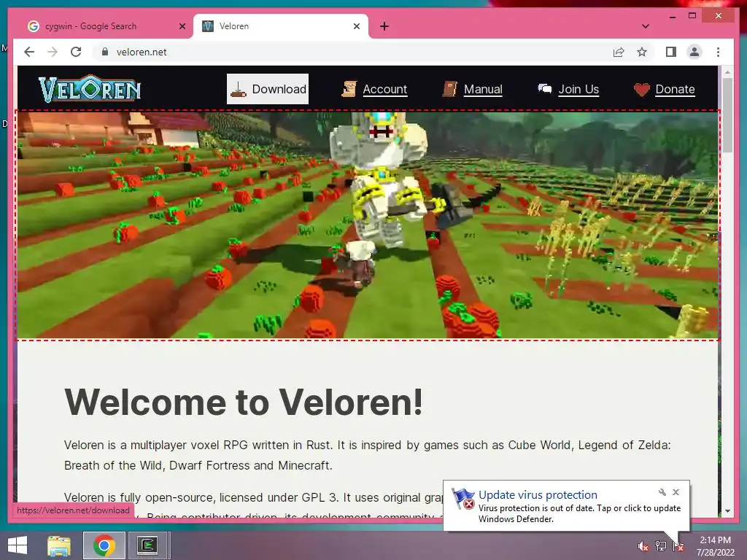Click the page's vertical scrollbar thumb
Image resolution: width=747 pixels, height=560 pixels.
tap(727, 114)
